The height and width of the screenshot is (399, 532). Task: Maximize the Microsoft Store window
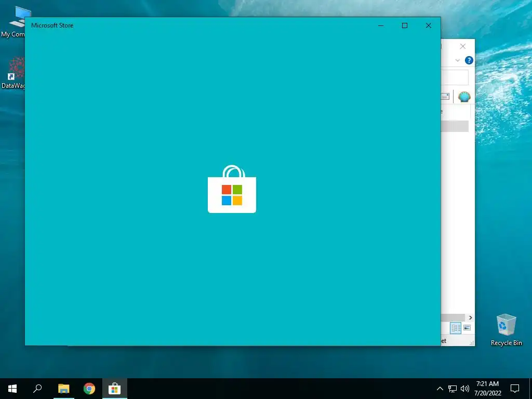(x=404, y=25)
